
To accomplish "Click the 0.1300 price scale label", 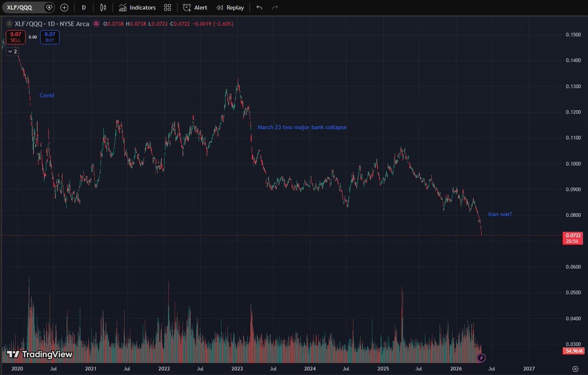I will (x=573, y=86).
